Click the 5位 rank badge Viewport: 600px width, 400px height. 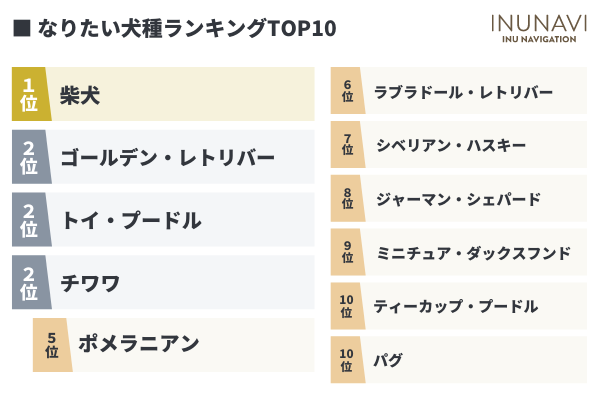(x=52, y=344)
